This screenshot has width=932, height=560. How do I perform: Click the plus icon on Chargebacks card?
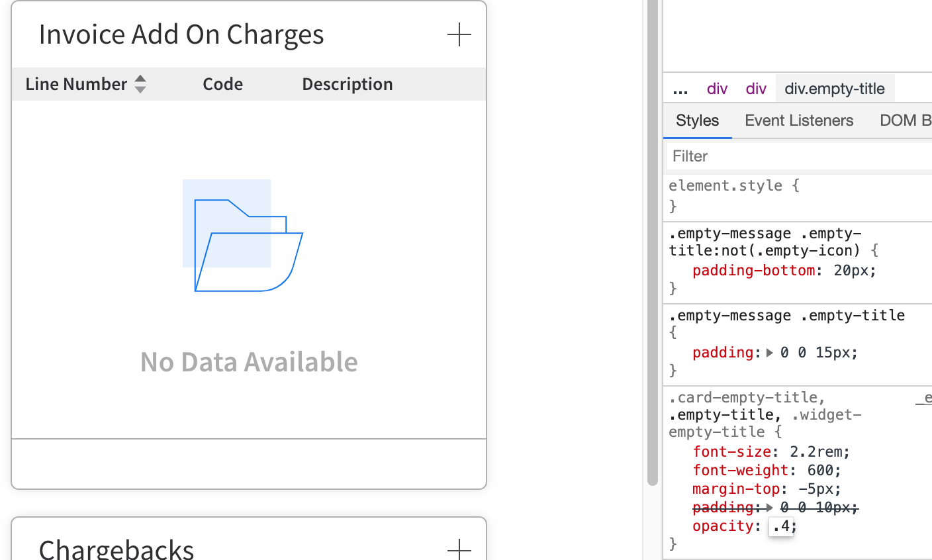point(459,549)
